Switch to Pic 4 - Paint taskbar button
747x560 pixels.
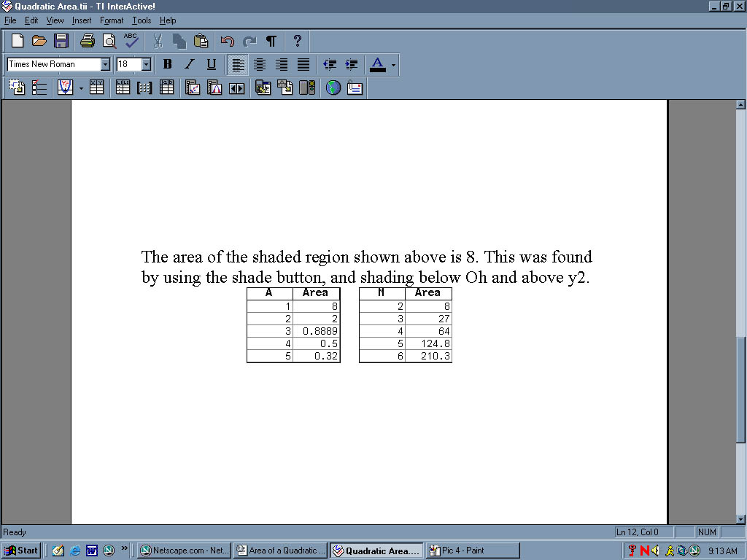473,551
